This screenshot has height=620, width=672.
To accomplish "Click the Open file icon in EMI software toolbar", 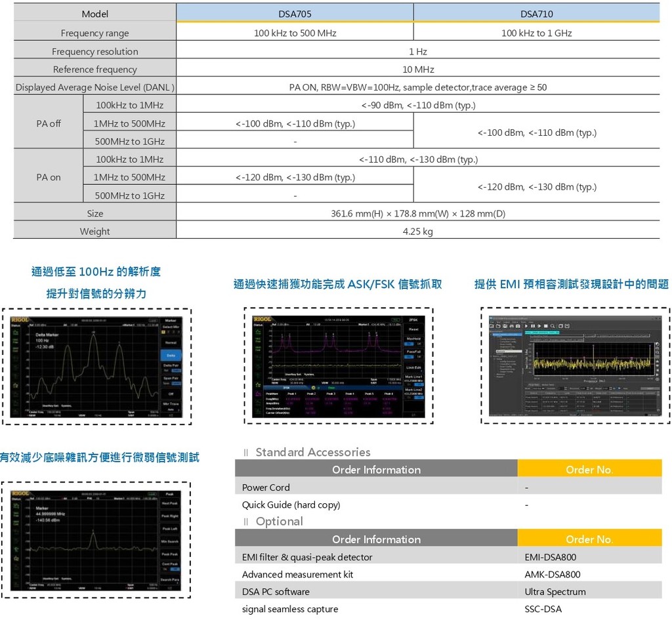I will [x=498, y=326].
